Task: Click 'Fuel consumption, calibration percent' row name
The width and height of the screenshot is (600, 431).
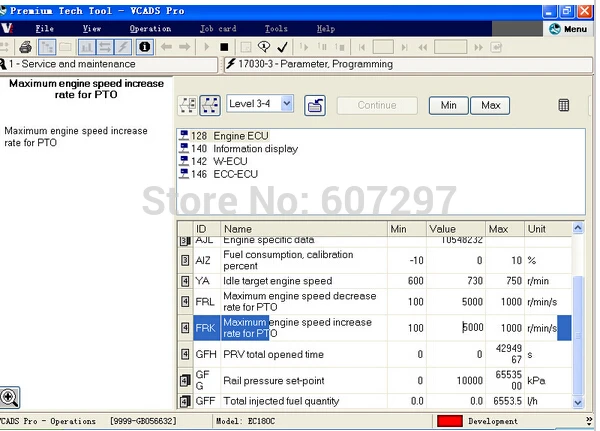Action: tap(288, 260)
